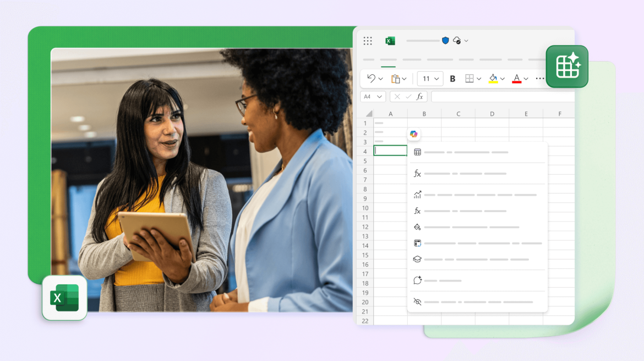Click the active ribbon tab with green underline

pos(389,60)
